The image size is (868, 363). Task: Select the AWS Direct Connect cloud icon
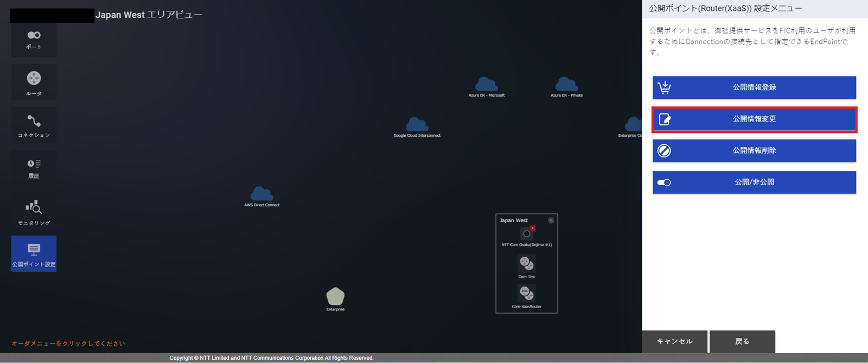click(x=261, y=194)
